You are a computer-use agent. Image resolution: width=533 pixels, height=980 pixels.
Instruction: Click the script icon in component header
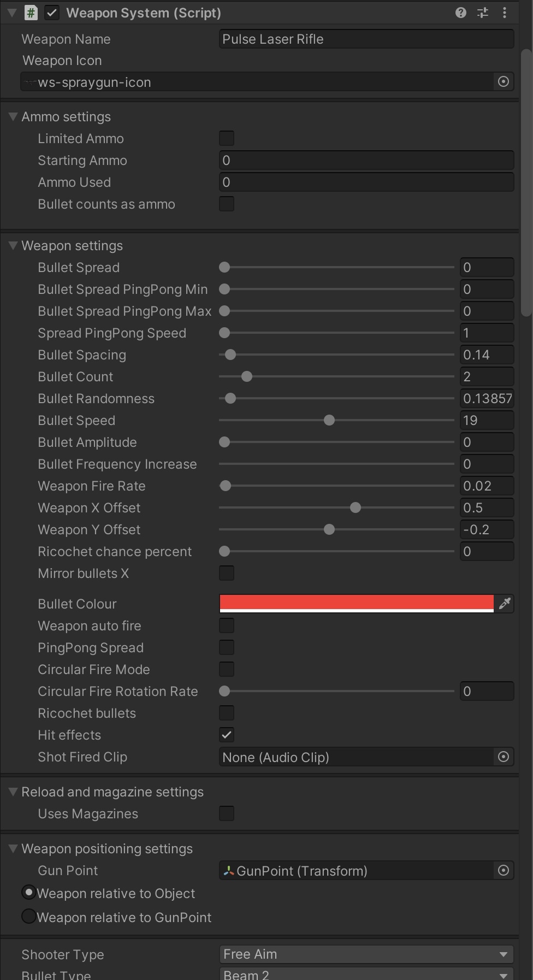click(x=31, y=13)
